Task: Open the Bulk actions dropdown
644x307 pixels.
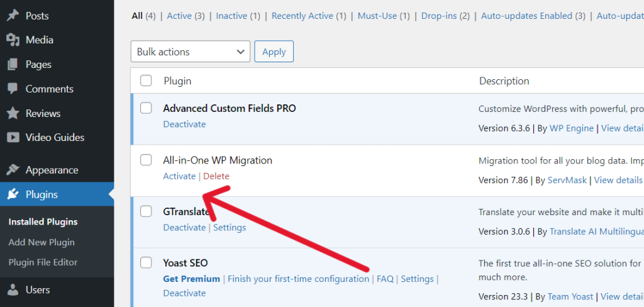Action: pos(190,52)
